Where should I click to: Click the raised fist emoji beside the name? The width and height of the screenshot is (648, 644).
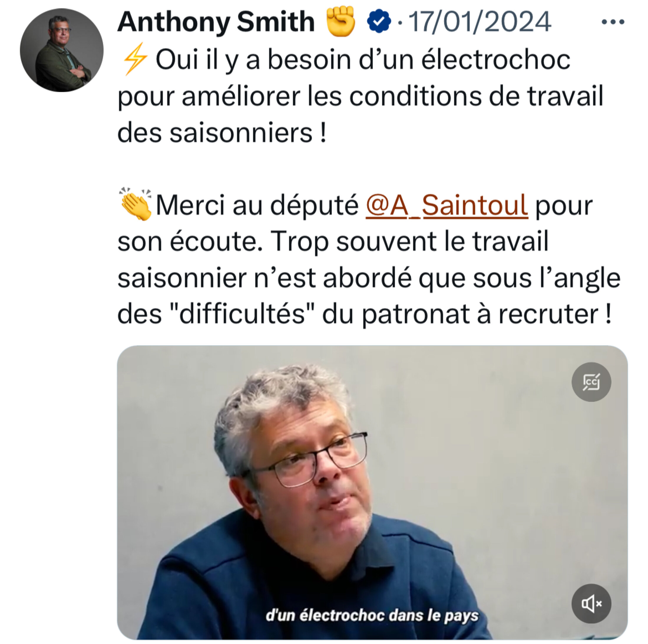[340, 21]
